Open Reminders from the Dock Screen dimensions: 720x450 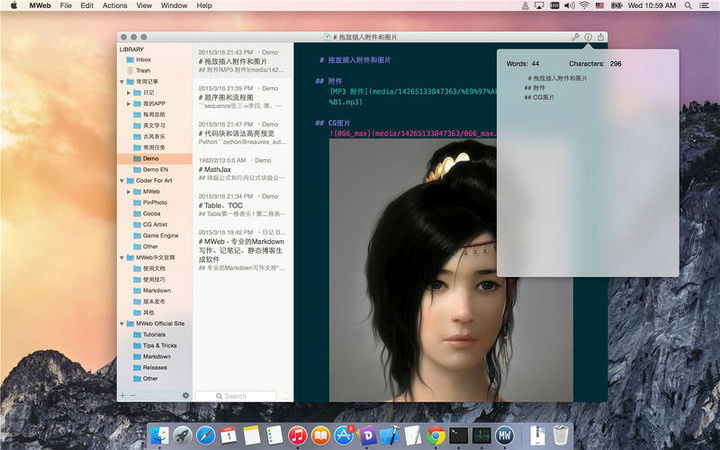(x=275, y=435)
